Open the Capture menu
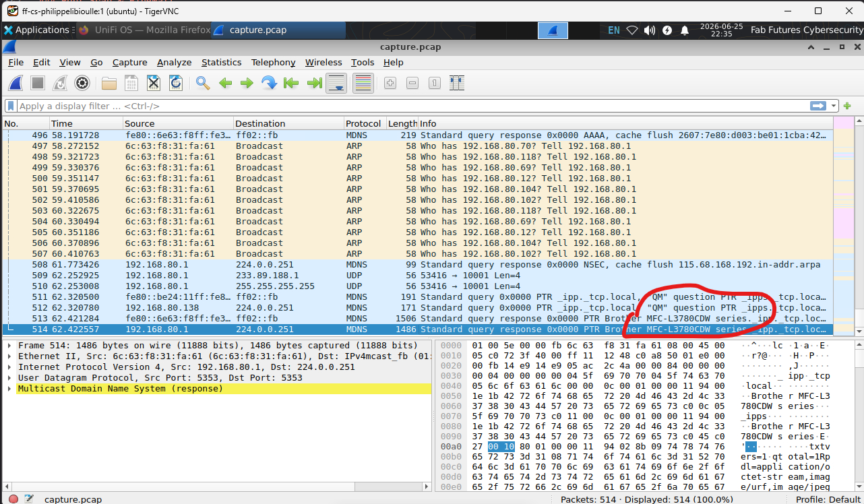The image size is (864, 504). tap(130, 62)
